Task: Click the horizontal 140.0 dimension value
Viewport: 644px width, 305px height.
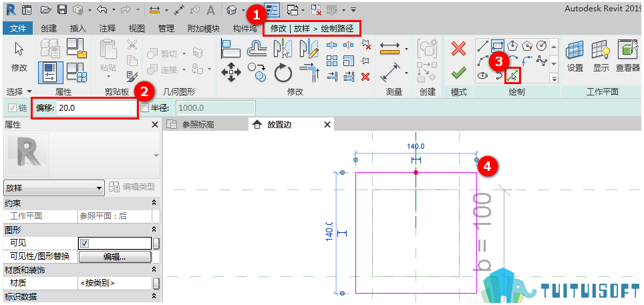Action: [416, 146]
